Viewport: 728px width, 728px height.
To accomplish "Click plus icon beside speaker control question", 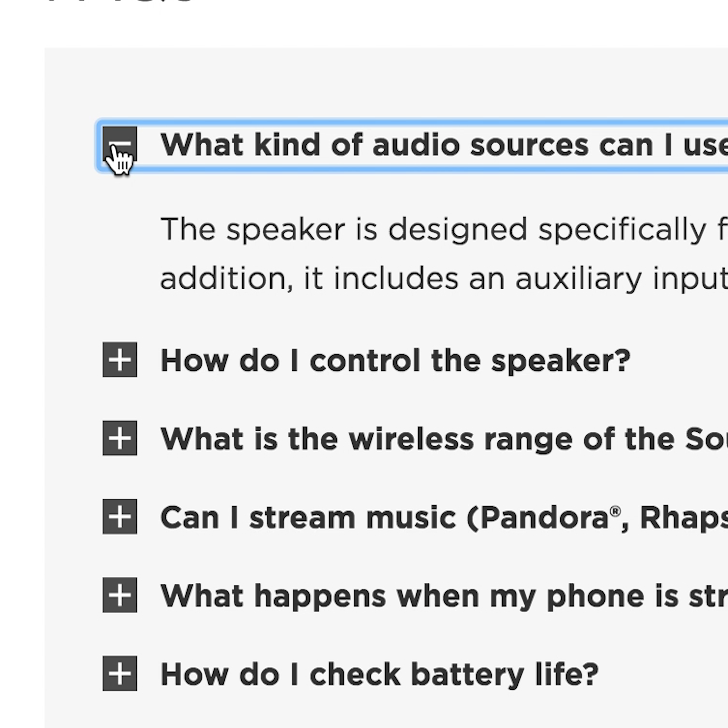I will [119, 359].
